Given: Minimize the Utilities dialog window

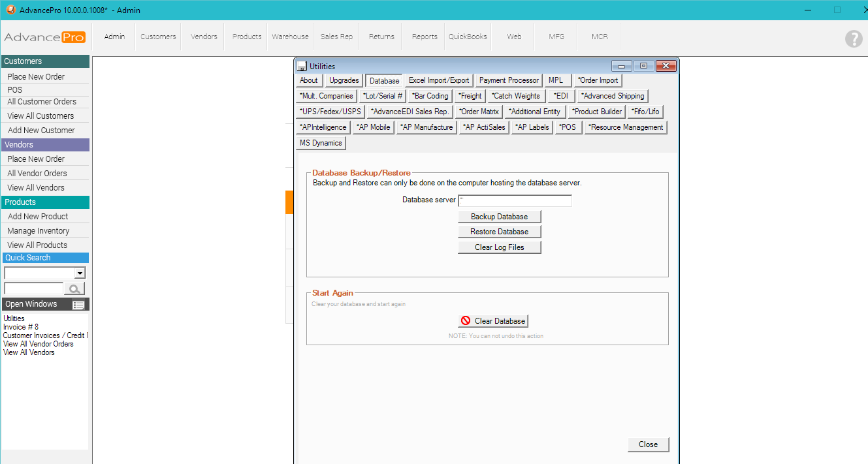Looking at the screenshot, I should [x=621, y=66].
